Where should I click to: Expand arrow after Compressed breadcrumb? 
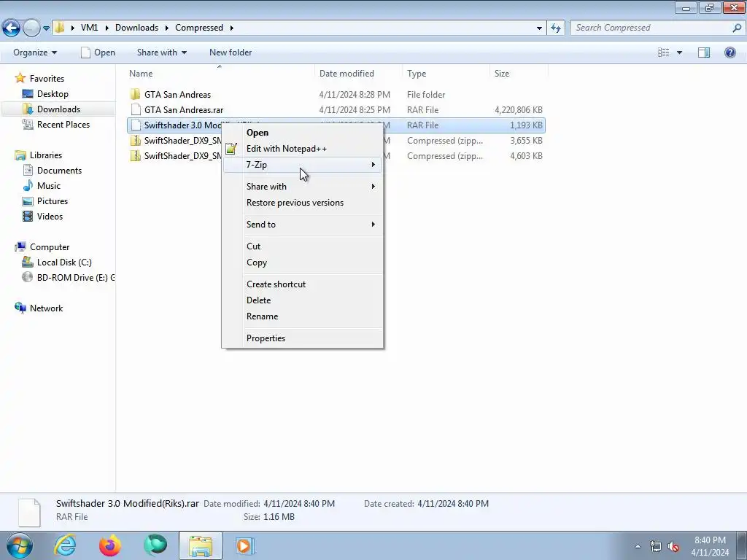coord(232,28)
